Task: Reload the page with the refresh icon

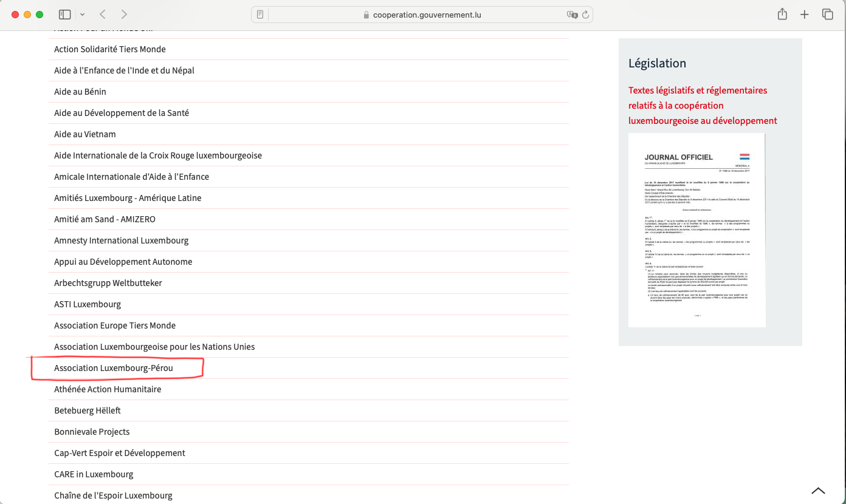Action: (x=586, y=15)
